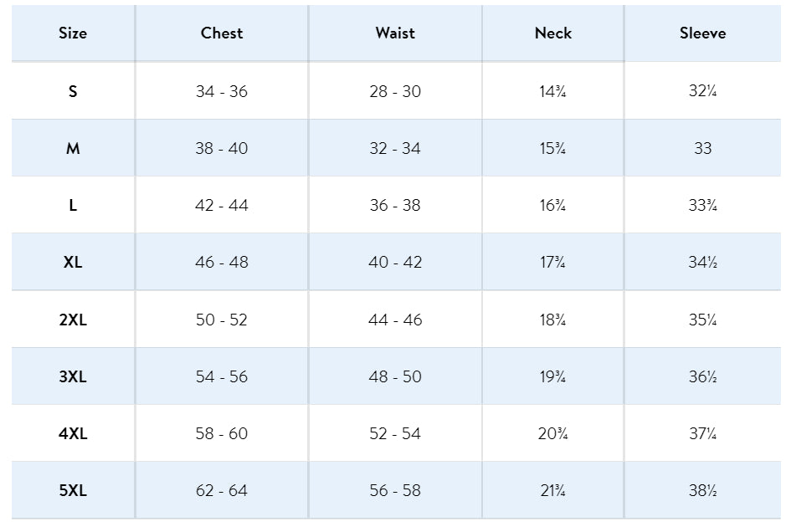This screenshot has width=791, height=532.
Task: Select the 3XL size row label
Action: point(73,376)
